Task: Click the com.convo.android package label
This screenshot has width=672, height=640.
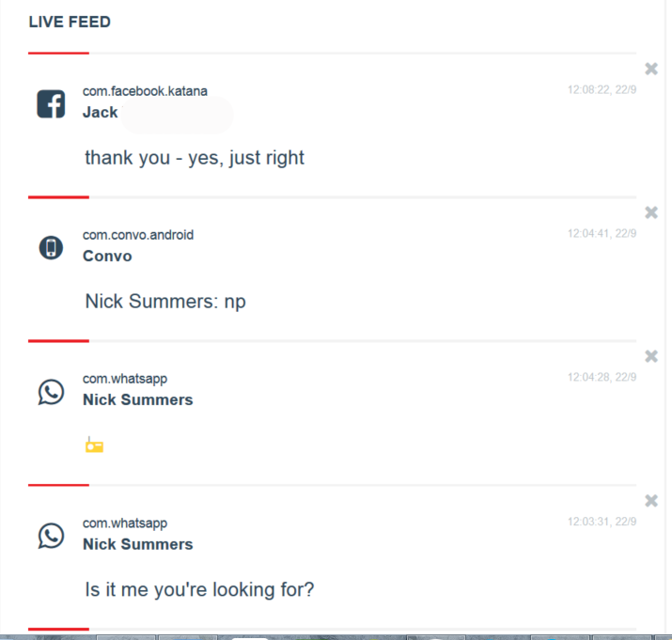Action: point(138,235)
